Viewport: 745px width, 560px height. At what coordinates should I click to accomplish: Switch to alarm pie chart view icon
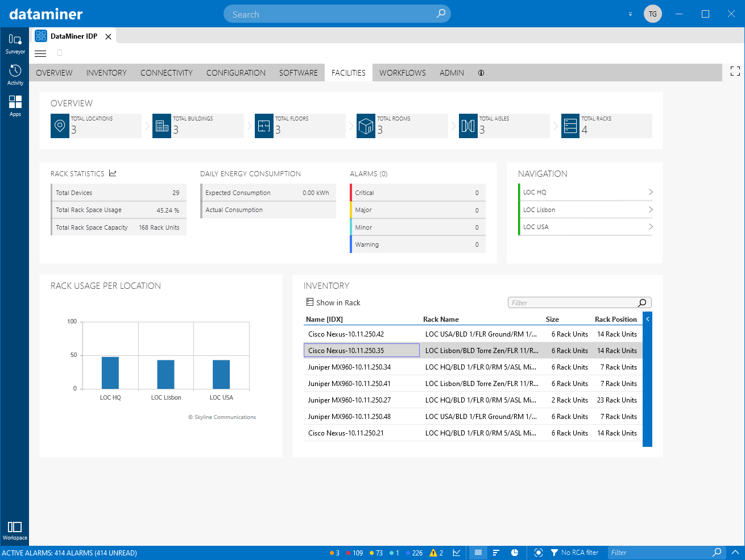(x=515, y=553)
